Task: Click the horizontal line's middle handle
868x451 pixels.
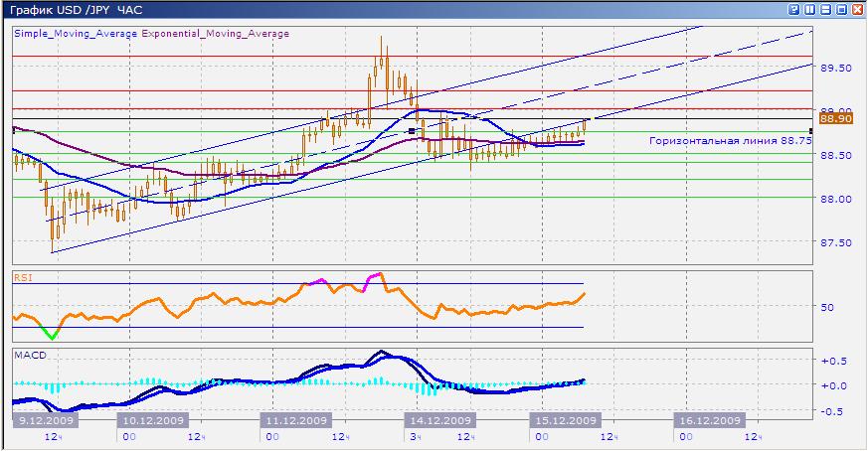Action: 412,130
